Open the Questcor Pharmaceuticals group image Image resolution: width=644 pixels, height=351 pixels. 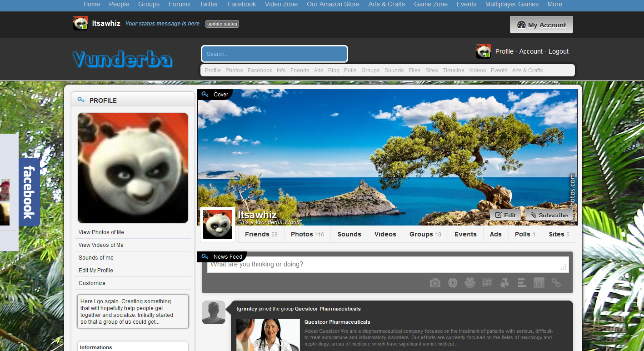point(268,335)
